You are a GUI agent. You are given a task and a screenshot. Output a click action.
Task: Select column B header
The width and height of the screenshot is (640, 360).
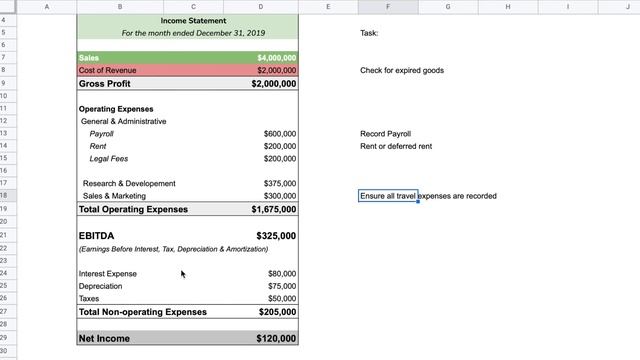[x=120, y=7]
